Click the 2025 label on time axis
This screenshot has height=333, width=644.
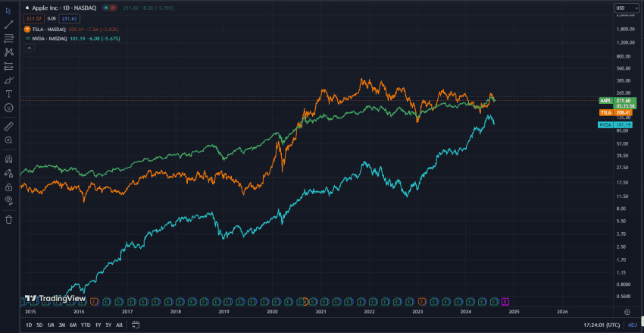514,312
